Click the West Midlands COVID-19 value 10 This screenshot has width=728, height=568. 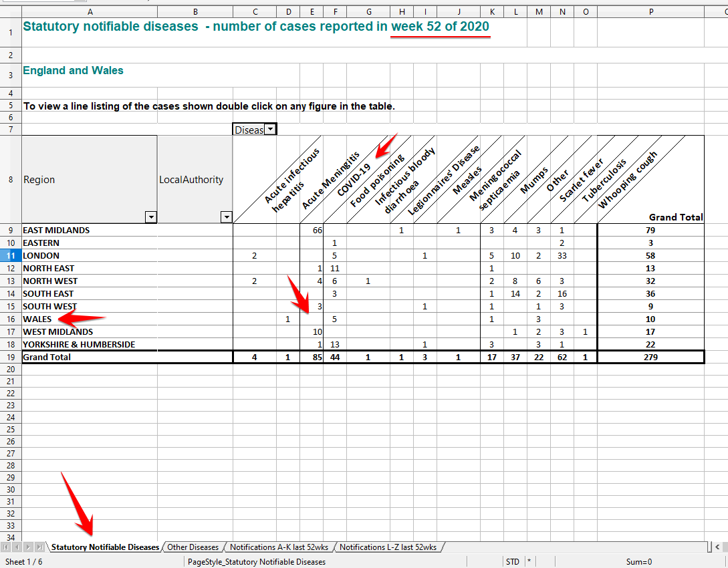[x=317, y=332]
